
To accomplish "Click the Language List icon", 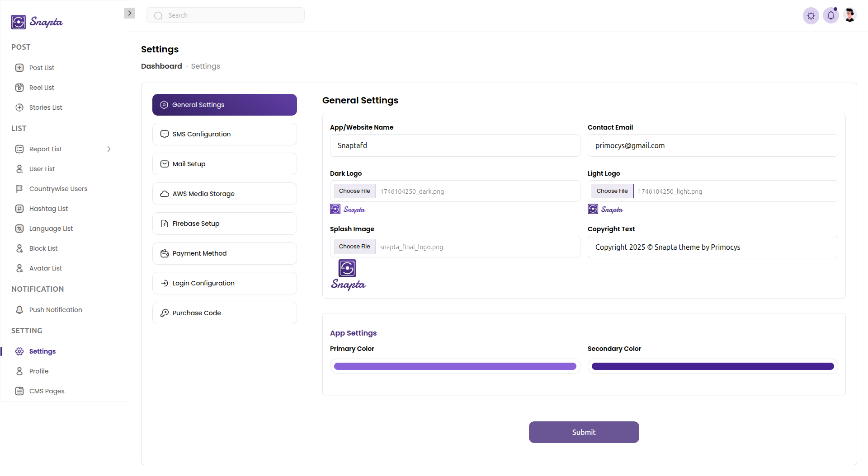I will click(19, 229).
